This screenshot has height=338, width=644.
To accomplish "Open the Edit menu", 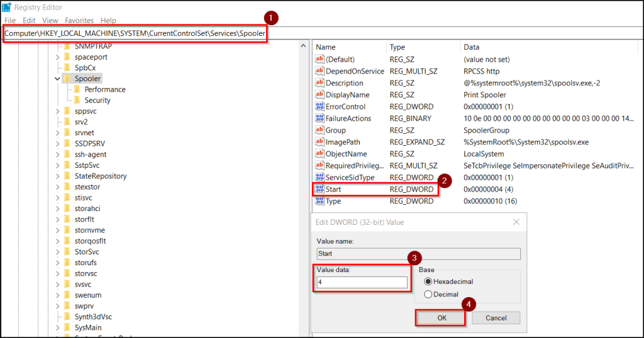I will tap(29, 20).
